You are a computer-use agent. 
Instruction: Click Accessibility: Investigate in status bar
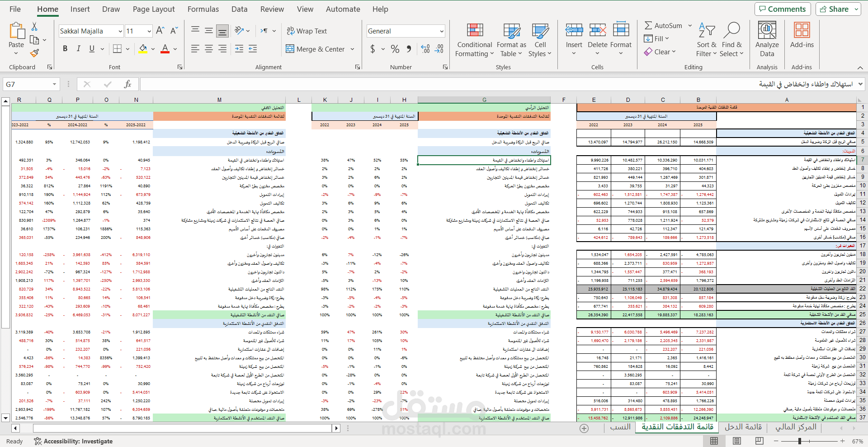pyautogui.click(x=73, y=441)
